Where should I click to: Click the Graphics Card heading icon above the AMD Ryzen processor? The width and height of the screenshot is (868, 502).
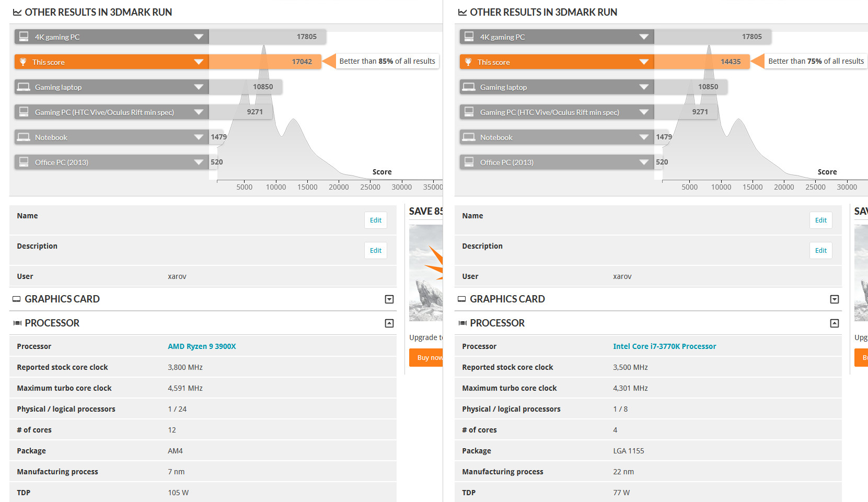click(17, 299)
